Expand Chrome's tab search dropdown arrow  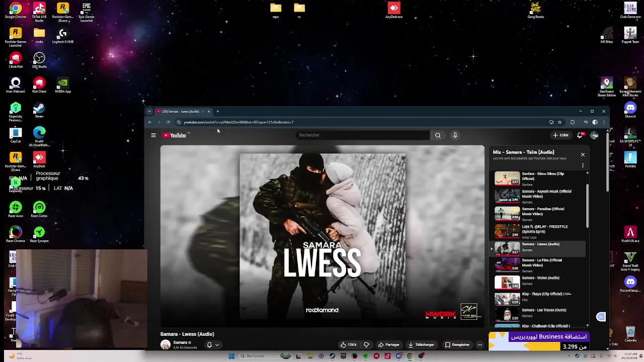coord(149,112)
